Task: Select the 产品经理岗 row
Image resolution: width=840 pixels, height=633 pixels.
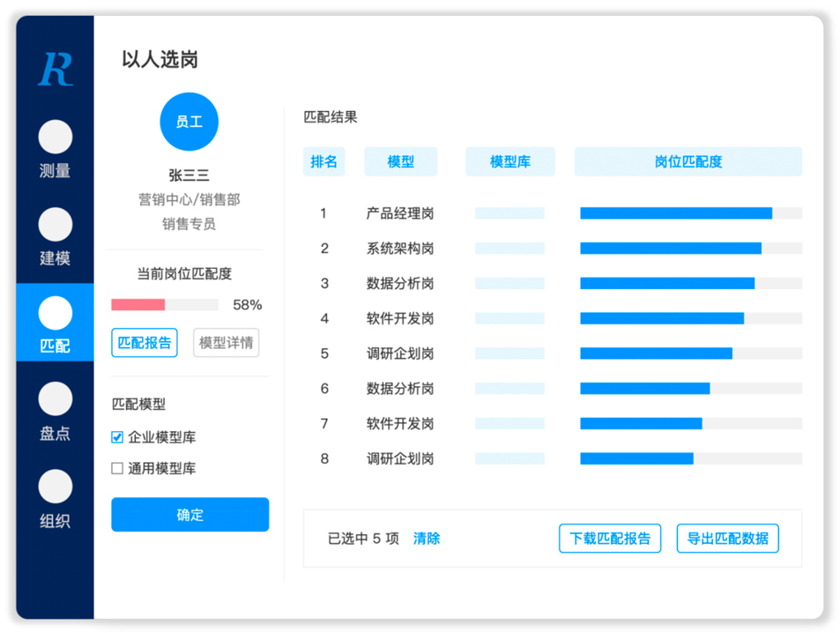Action: [400, 213]
